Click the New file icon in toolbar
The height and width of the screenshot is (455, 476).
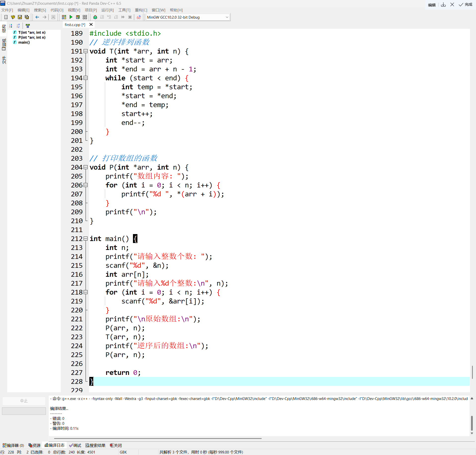pyautogui.click(x=6, y=17)
